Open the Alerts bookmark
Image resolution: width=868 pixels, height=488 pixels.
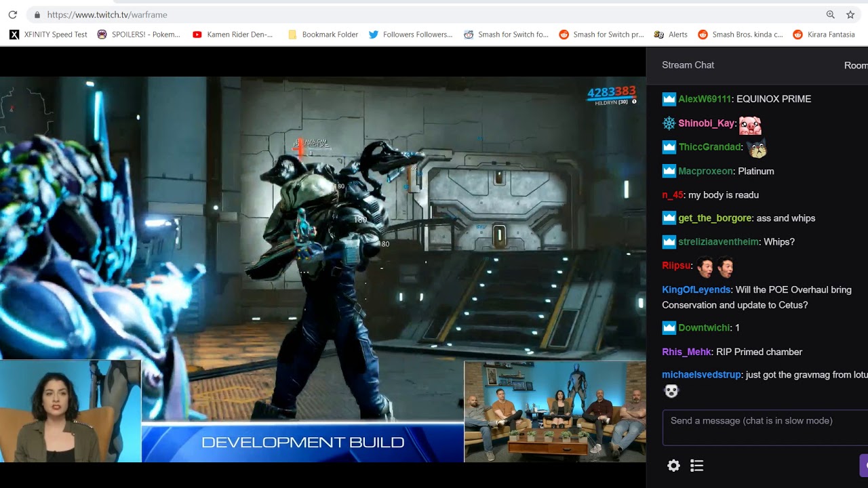671,35
